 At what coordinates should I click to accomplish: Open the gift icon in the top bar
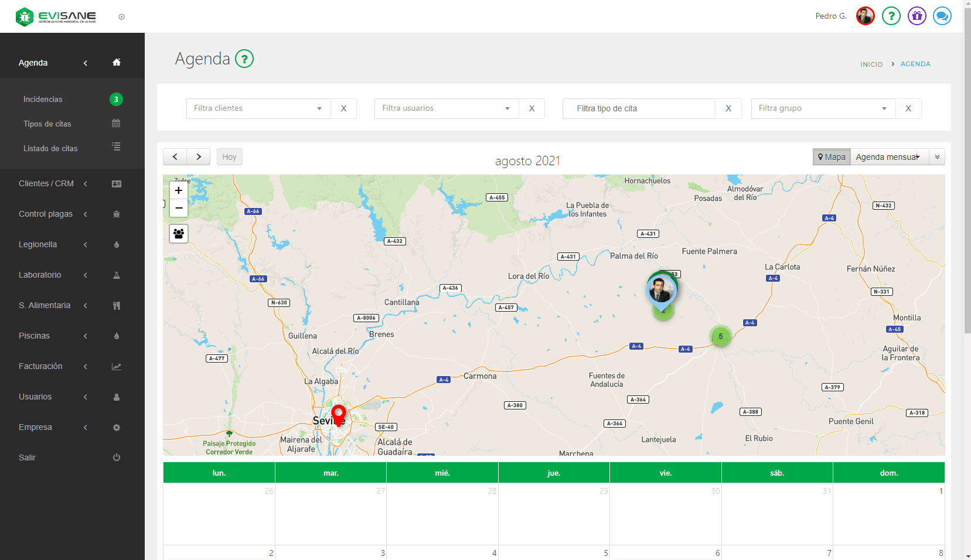point(917,16)
